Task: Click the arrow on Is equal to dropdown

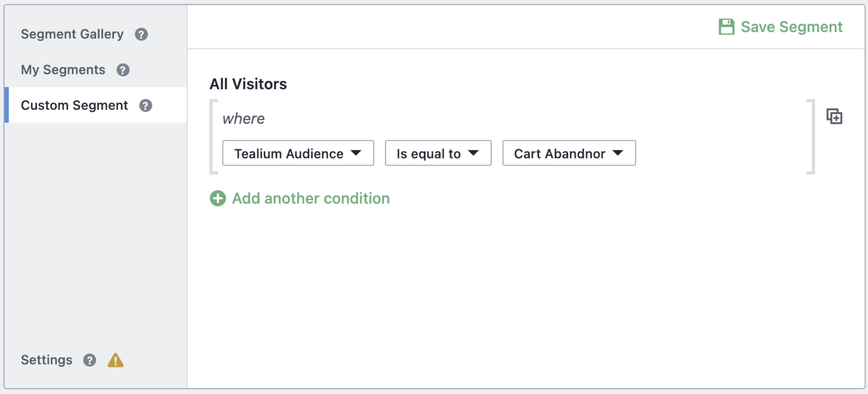Action: click(x=473, y=153)
